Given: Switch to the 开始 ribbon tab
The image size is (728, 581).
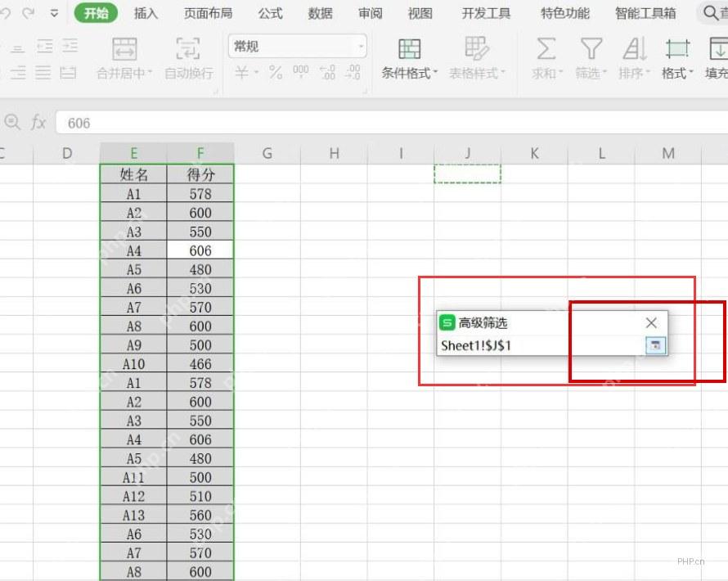Looking at the screenshot, I should tap(96, 13).
